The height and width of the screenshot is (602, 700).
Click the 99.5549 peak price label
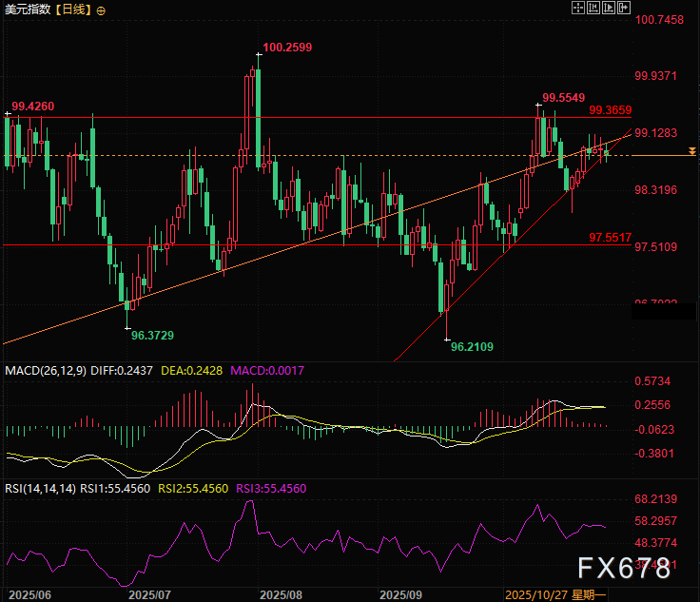tap(563, 98)
